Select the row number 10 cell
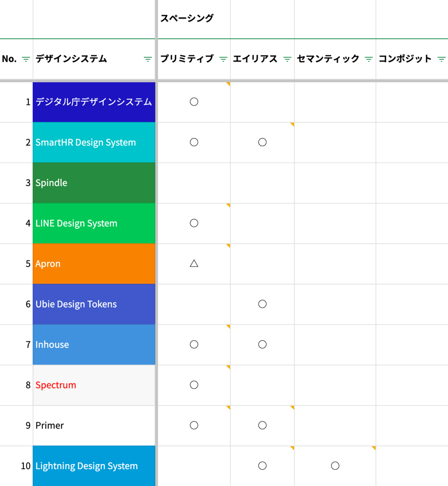Viewport: 448px width, 486px height. pyautogui.click(x=16, y=466)
